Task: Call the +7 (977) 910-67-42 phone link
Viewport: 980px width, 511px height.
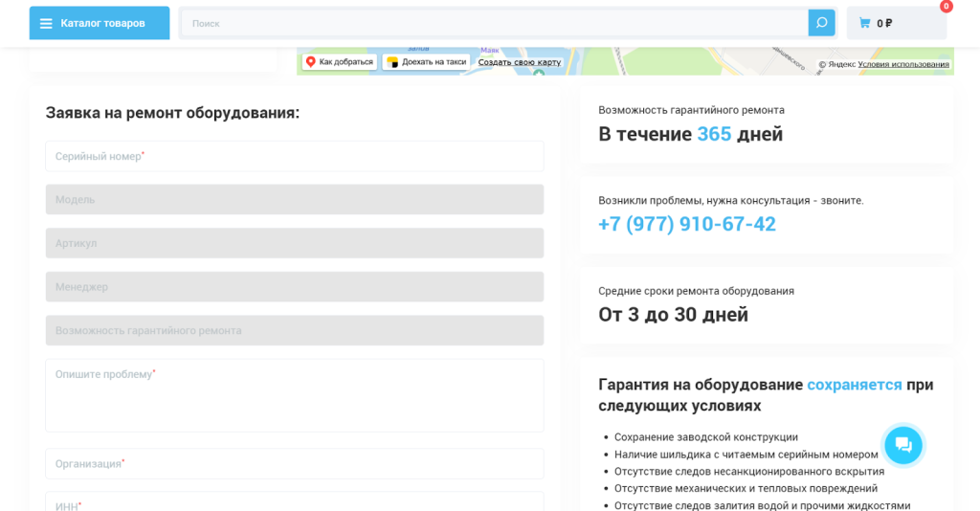Action: click(x=687, y=224)
